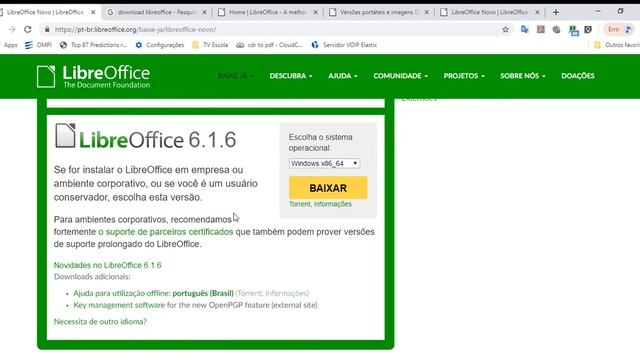
Task: Close the first LibreOffice Novo tab
Action: [93, 12]
